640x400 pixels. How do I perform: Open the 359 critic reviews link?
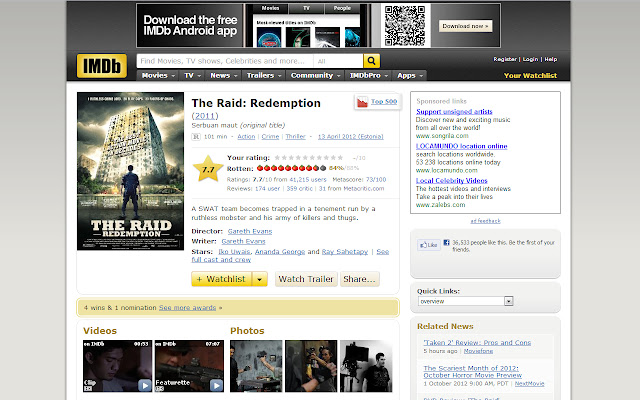pos(300,189)
